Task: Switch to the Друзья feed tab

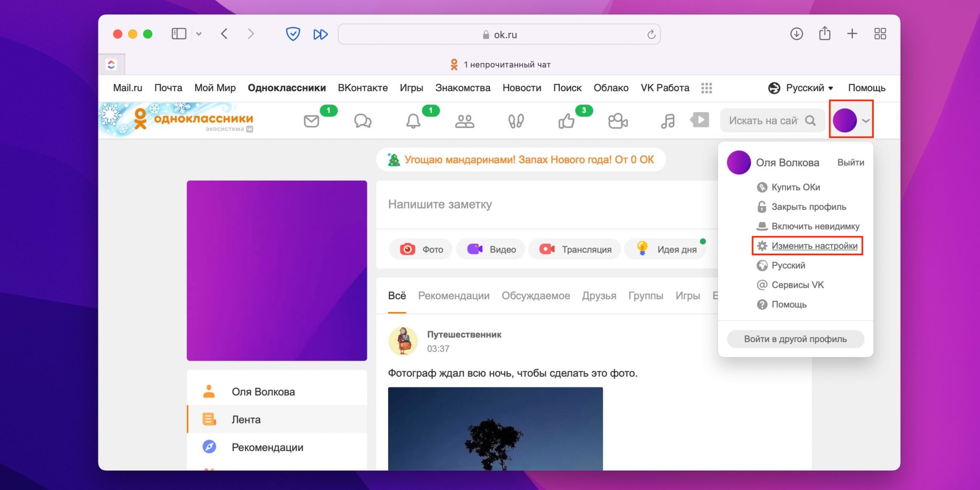Action: [x=599, y=296]
